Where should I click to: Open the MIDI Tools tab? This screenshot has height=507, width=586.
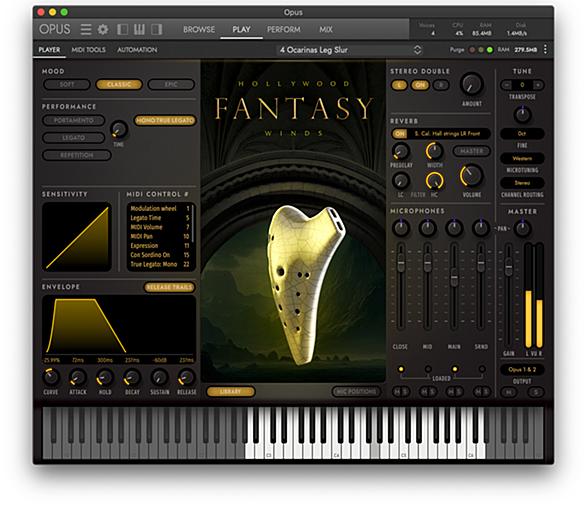89,50
